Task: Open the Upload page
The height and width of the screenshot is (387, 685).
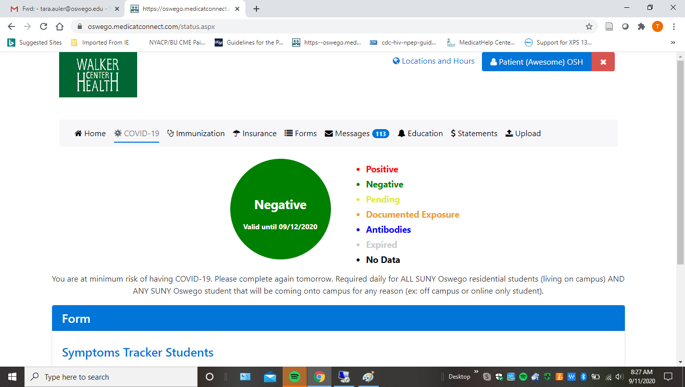Action: click(x=523, y=133)
